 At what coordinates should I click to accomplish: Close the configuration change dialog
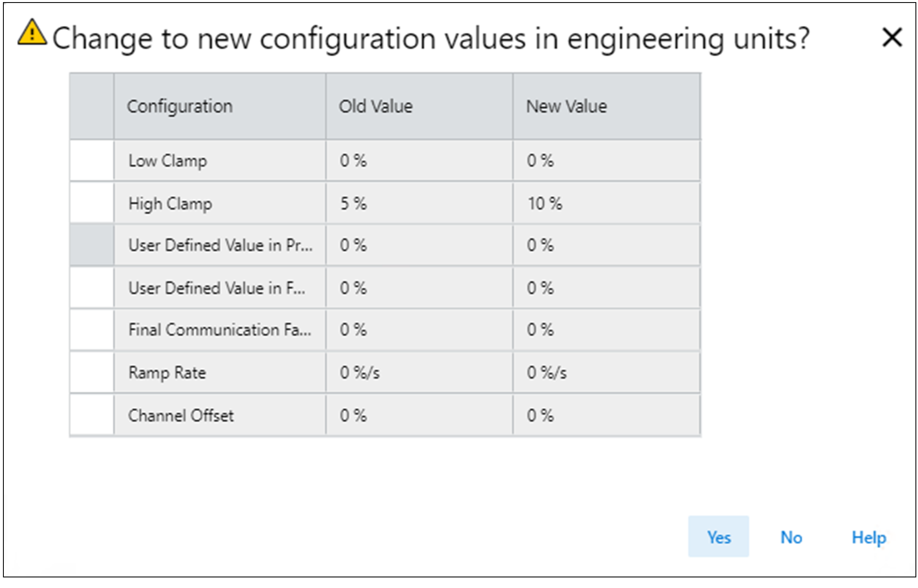(x=892, y=37)
